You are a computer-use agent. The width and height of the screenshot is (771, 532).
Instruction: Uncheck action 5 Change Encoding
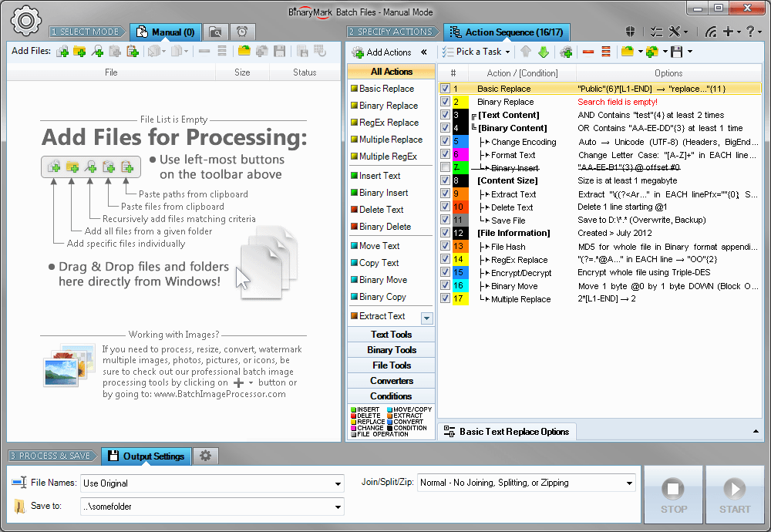(x=445, y=140)
